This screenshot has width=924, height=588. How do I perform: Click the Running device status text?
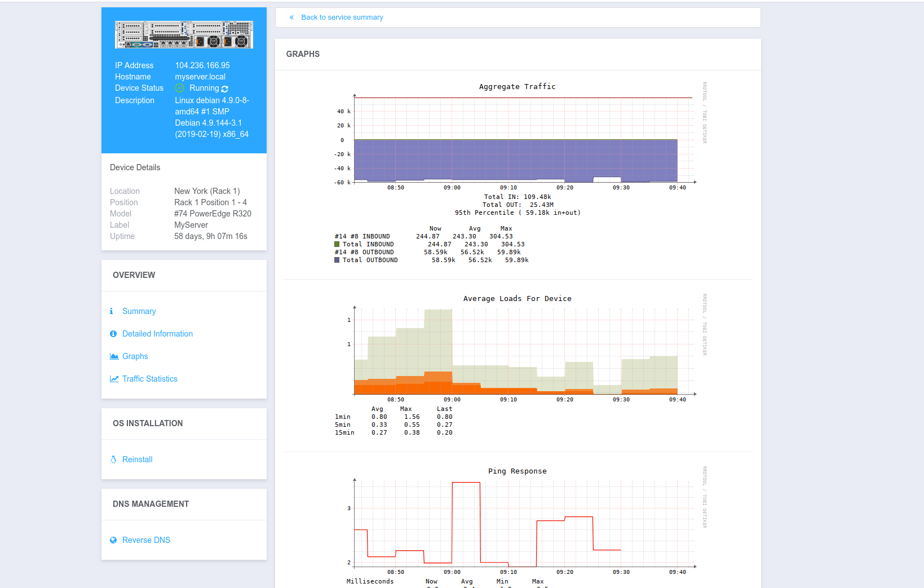click(204, 88)
